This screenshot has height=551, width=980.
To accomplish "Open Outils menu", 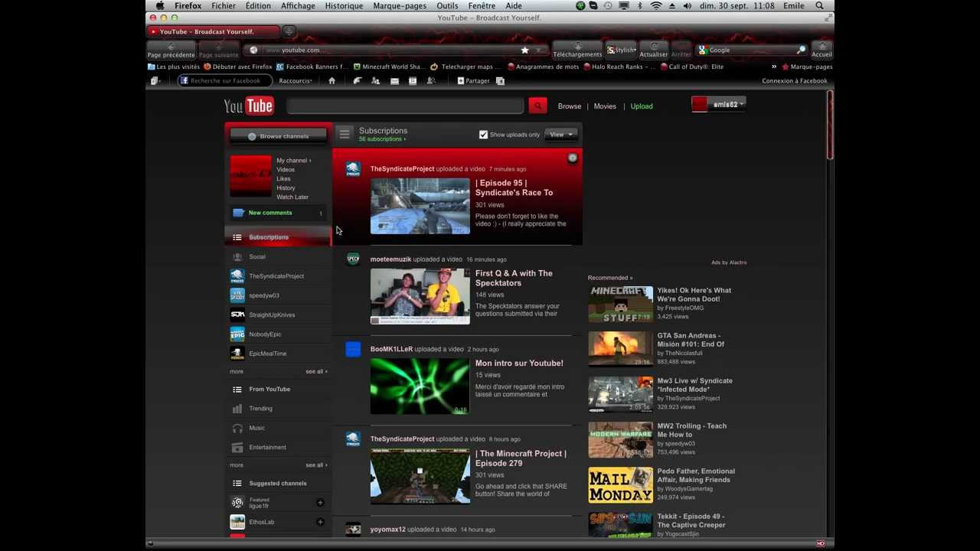I will tap(447, 6).
